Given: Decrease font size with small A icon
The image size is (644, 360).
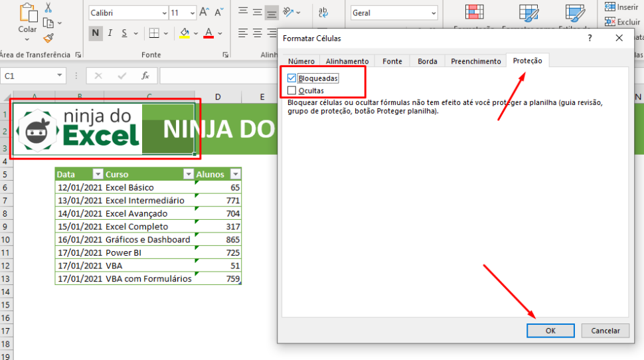Looking at the screenshot, I should (x=219, y=13).
